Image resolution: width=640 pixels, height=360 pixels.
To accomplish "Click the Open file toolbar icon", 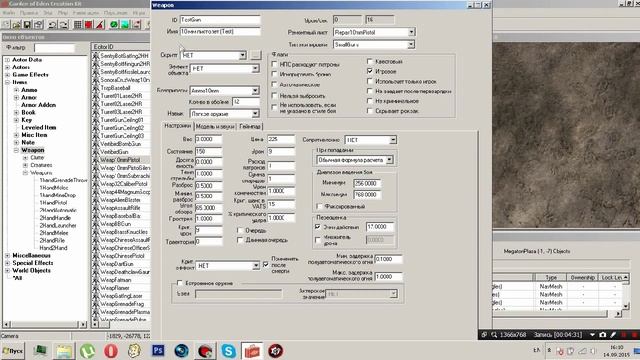I will point(16,25).
